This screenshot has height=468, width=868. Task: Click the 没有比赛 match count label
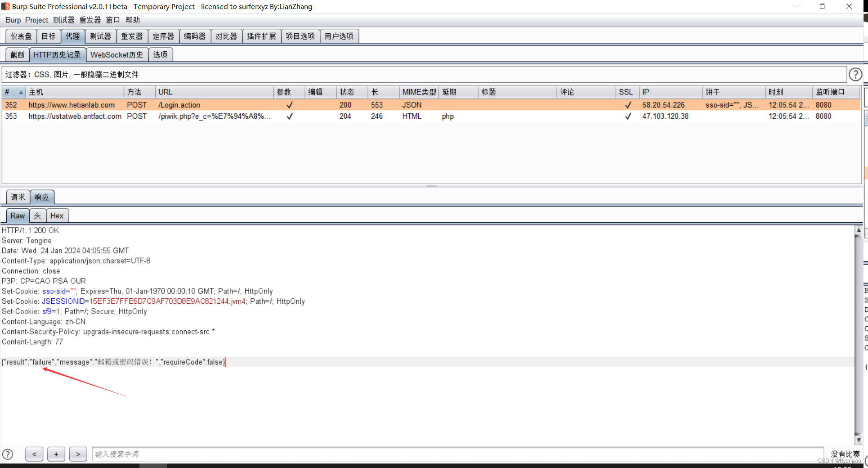845,454
